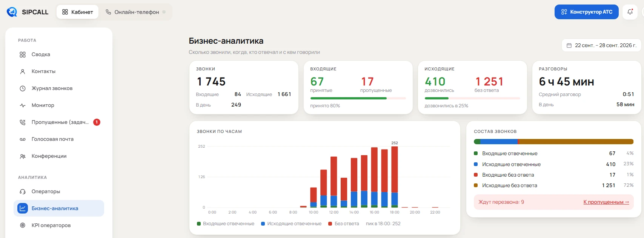
Task: Open Сводка dashboard icon in sidebar
Action: 23,55
